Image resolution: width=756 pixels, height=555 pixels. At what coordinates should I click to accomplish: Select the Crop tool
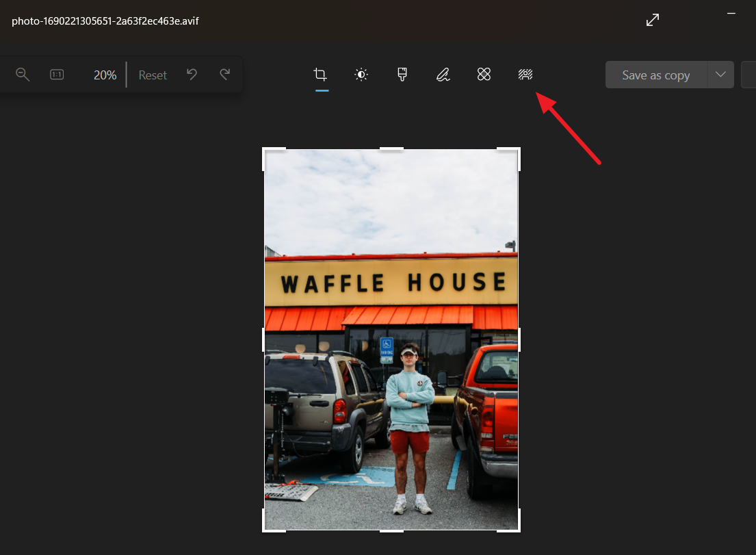point(320,75)
